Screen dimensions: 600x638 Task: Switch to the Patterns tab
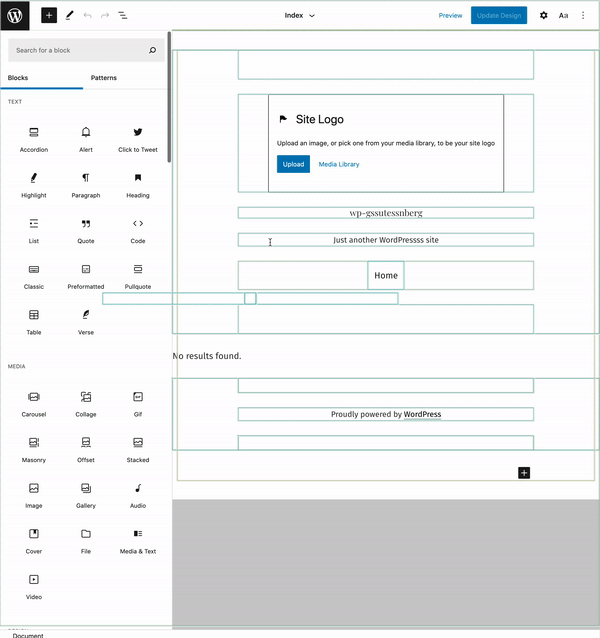[104, 78]
